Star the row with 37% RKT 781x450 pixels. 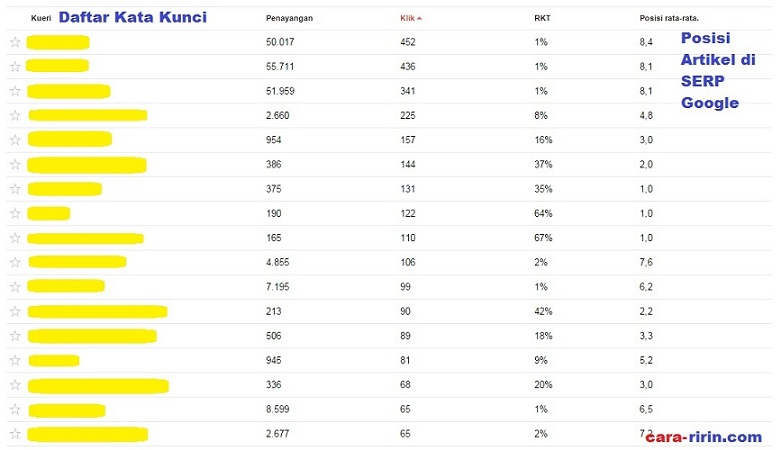tap(15, 164)
